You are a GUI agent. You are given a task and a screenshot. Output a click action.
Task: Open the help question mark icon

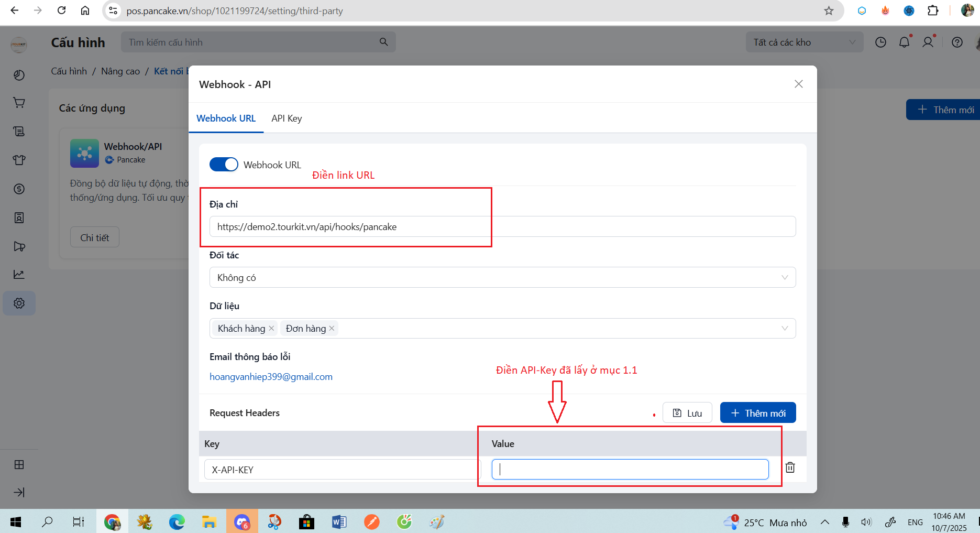957,42
